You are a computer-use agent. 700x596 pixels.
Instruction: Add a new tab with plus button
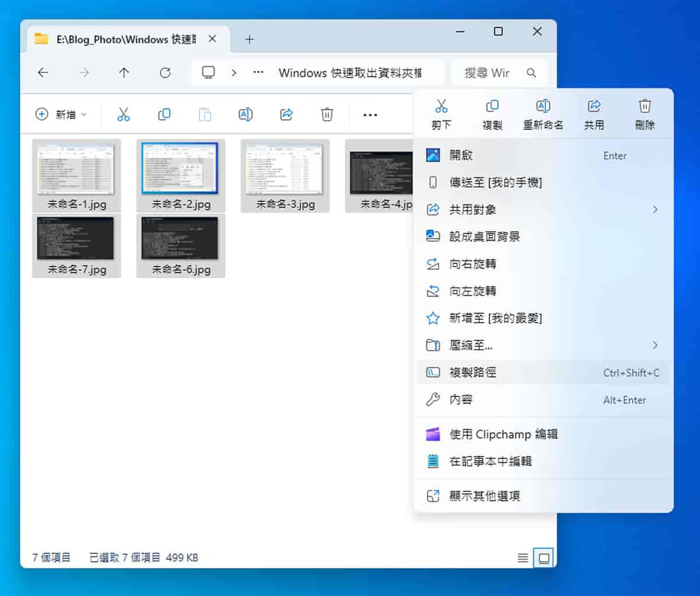coord(250,39)
